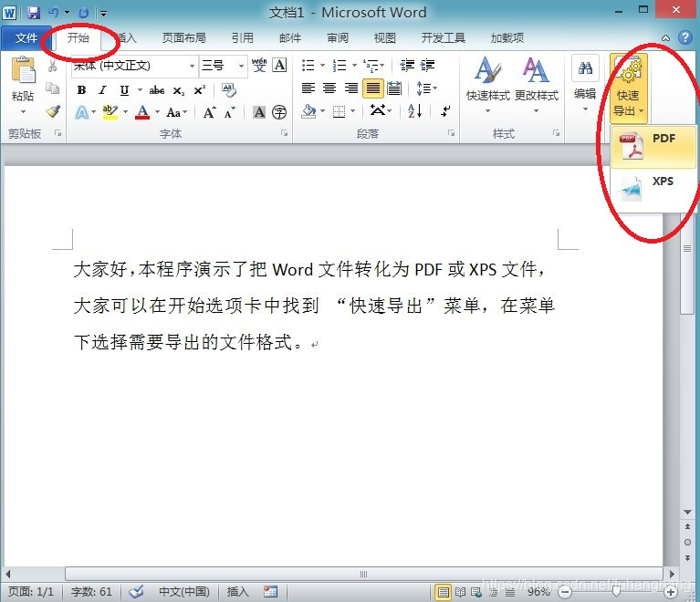The image size is (700, 602).
Task: Switch to the 邮件 tab
Action: click(x=290, y=38)
